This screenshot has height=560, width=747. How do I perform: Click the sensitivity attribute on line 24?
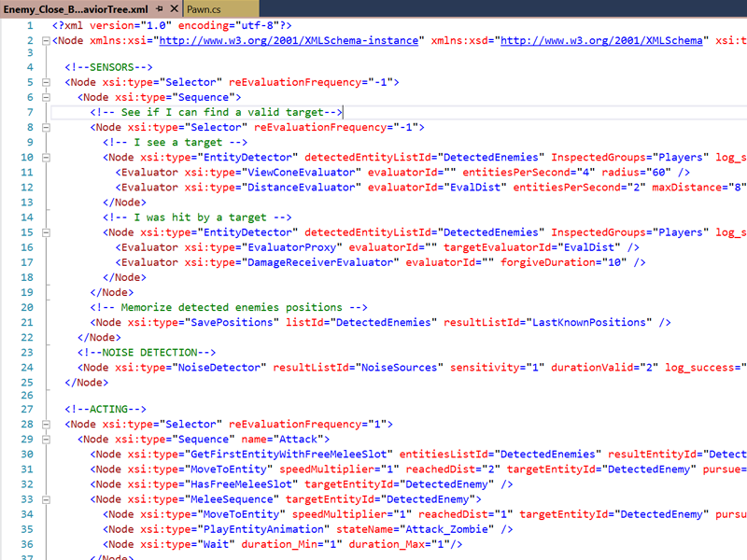[x=498, y=368]
